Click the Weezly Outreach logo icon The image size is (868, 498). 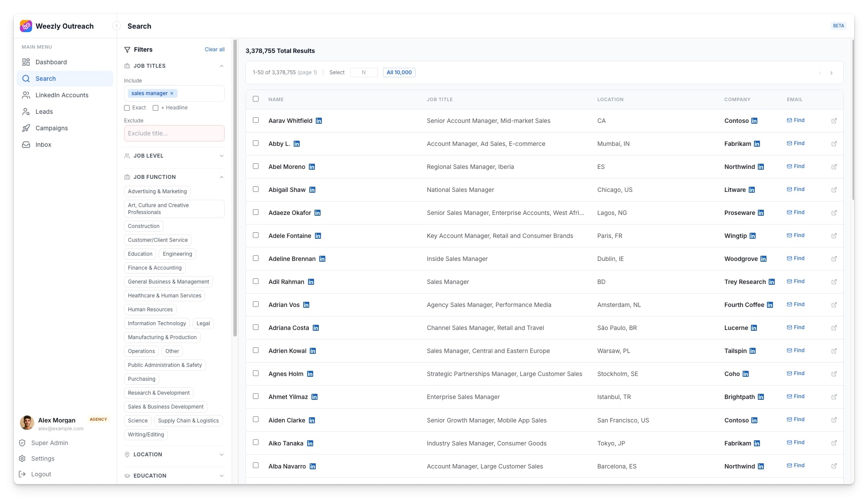coord(26,26)
